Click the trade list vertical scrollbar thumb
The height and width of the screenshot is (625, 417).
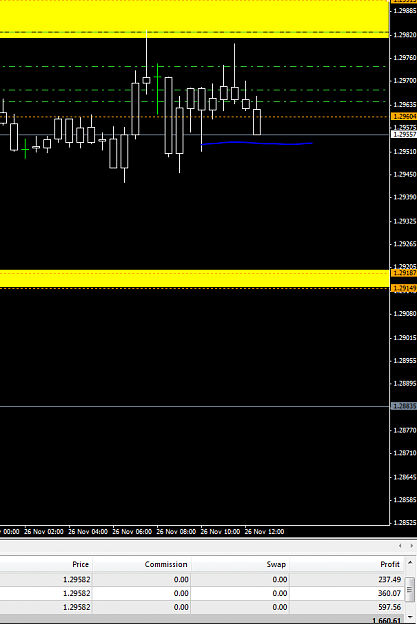(x=410, y=589)
